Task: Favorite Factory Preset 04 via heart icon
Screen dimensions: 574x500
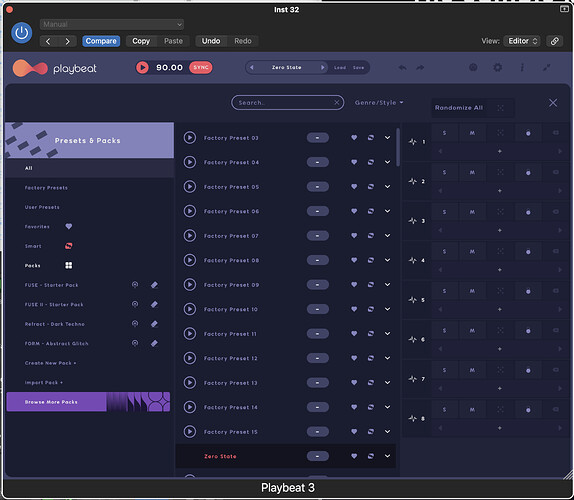Action: click(x=354, y=162)
